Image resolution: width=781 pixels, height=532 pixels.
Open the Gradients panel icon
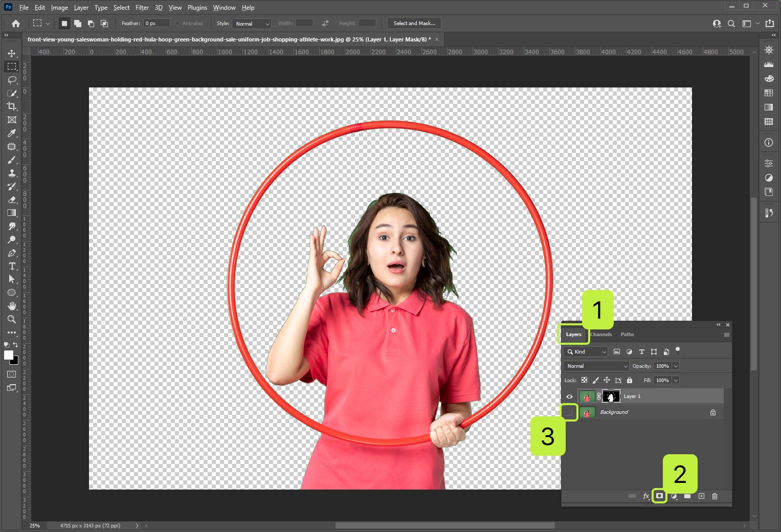coord(769,107)
